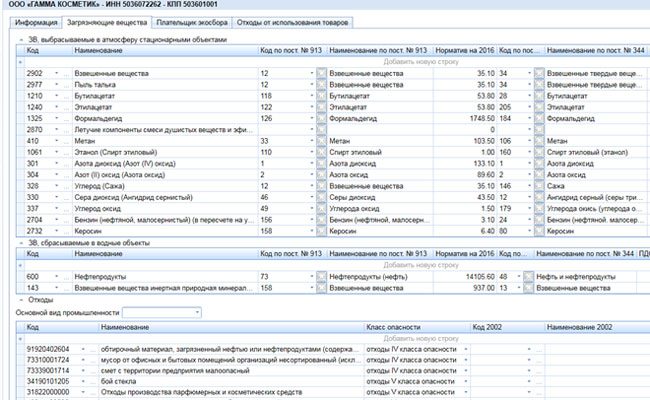650x400 pixels.
Task: Click the Код 2002 column header
Action: coord(507,327)
